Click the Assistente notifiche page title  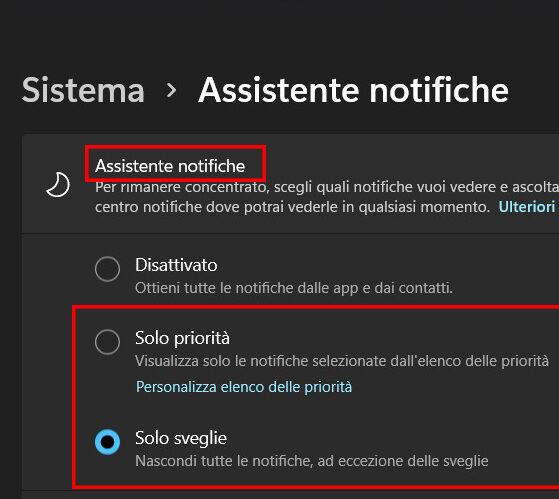[x=353, y=91]
